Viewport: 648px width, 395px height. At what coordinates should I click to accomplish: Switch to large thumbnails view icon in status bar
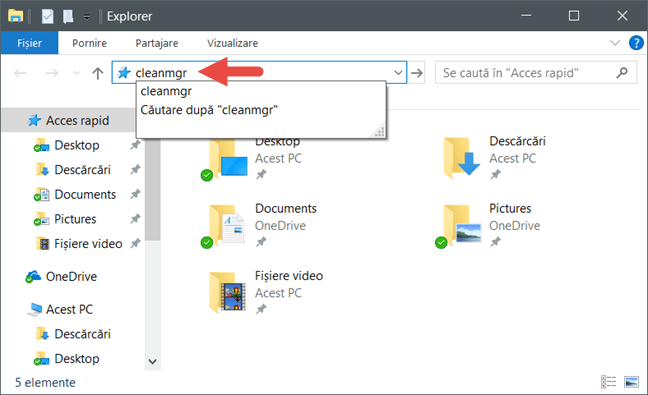pyautogui.click(x=631, y=382)
